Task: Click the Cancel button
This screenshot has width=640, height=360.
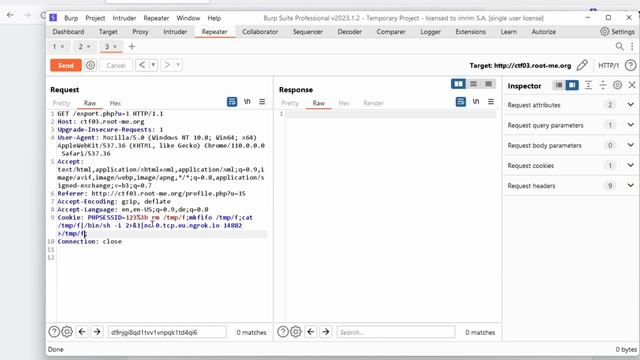Action: click(116, 65)
